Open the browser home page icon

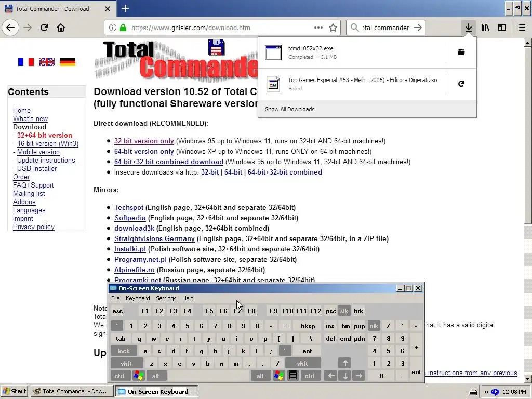(x=61, y=28)
